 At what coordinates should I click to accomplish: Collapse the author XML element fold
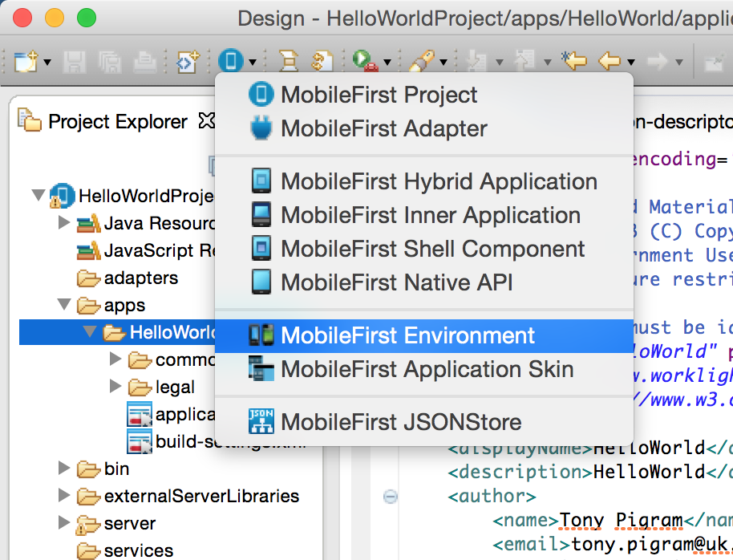coord(391,497)
